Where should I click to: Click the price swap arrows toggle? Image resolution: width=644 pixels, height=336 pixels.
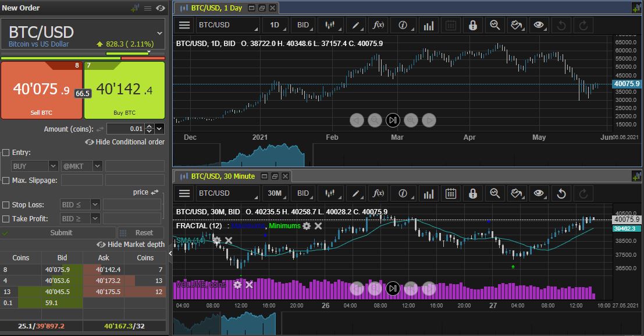154,192
